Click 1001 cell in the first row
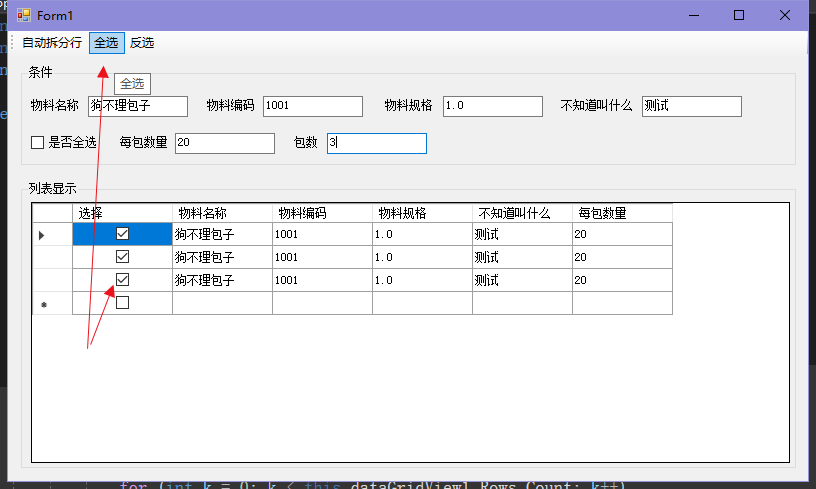This screenshot has height=489, width=816. pyautogui.click(x=322, y=234)
